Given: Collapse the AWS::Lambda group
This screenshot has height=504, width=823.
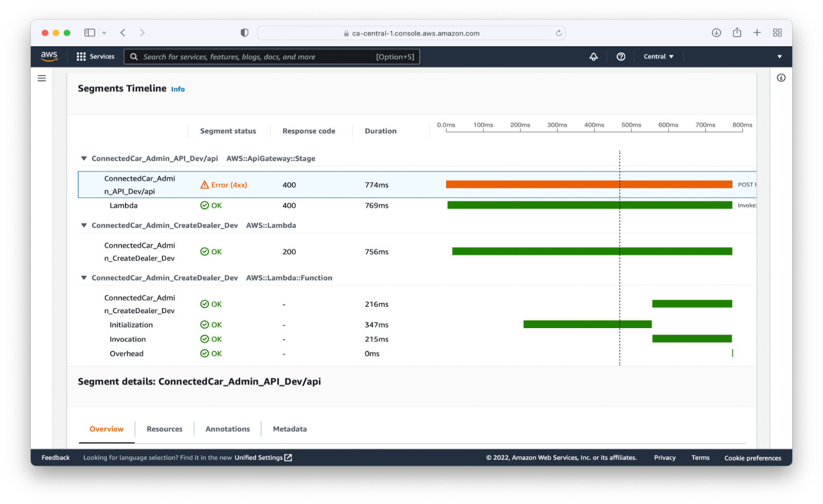Looking at the screenshot, I should click(84, 225).
